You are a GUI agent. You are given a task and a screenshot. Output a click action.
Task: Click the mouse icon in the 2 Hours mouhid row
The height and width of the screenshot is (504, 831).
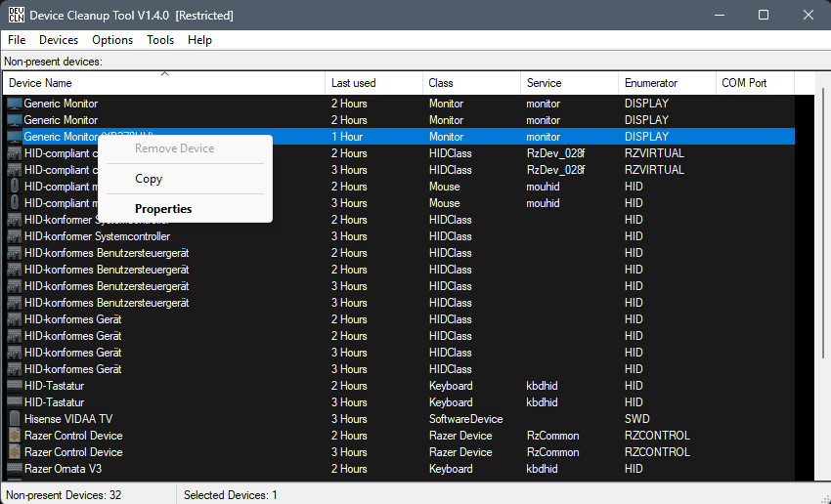click(x=15, y=187)
